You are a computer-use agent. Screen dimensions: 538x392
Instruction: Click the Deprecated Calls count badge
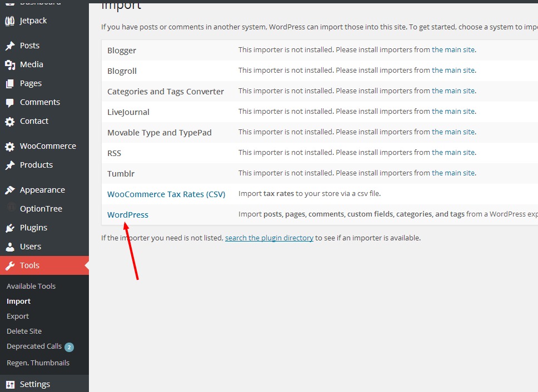(69, 347)
